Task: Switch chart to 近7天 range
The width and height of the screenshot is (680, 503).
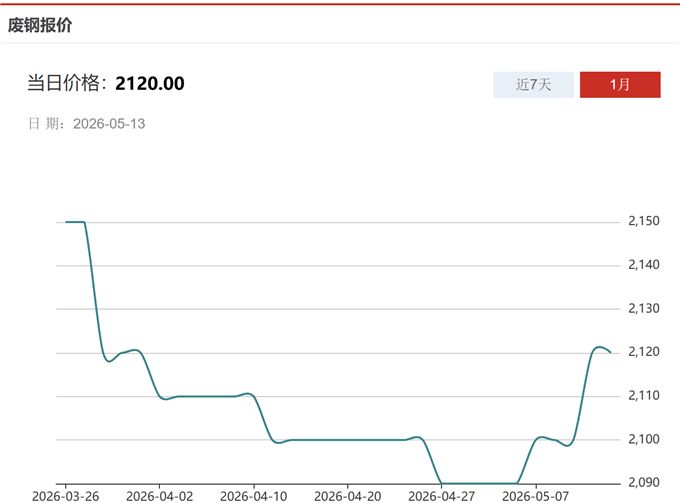Action: point(533,85)
